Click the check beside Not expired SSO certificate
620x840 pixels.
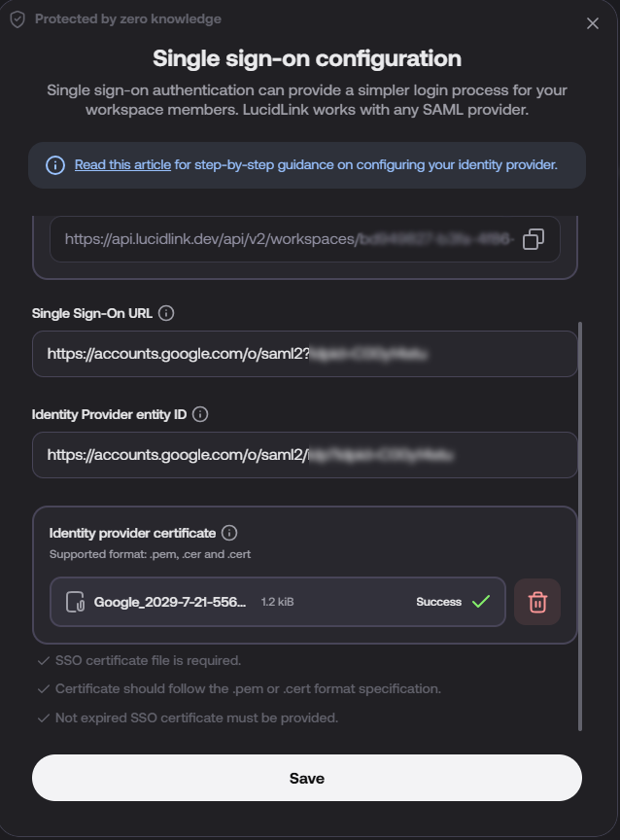point(44,718)
